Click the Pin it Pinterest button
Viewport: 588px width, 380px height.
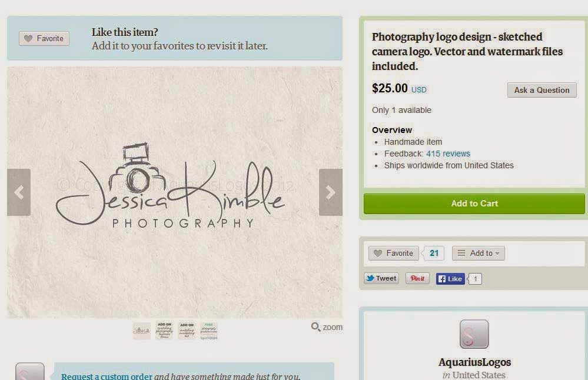(417, 278)
